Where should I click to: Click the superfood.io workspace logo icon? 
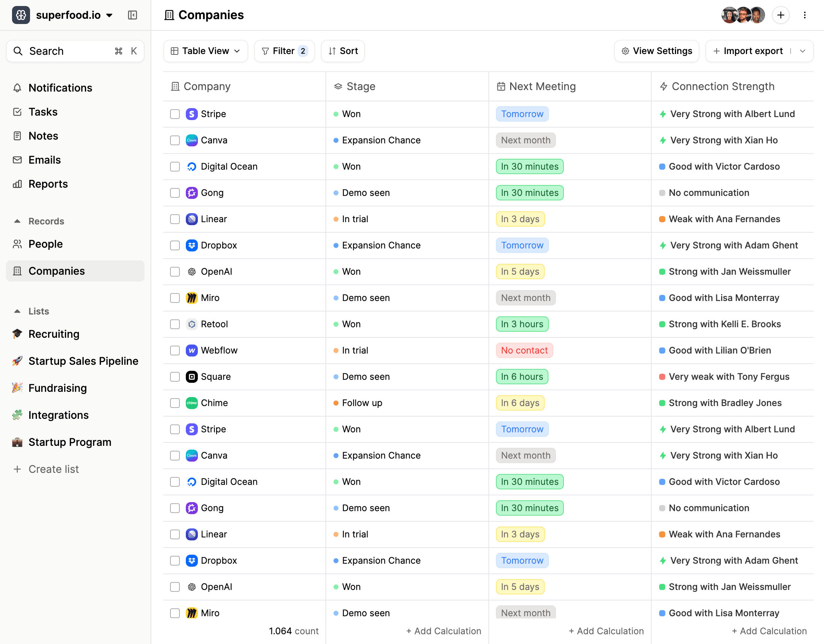pos(21,15)
